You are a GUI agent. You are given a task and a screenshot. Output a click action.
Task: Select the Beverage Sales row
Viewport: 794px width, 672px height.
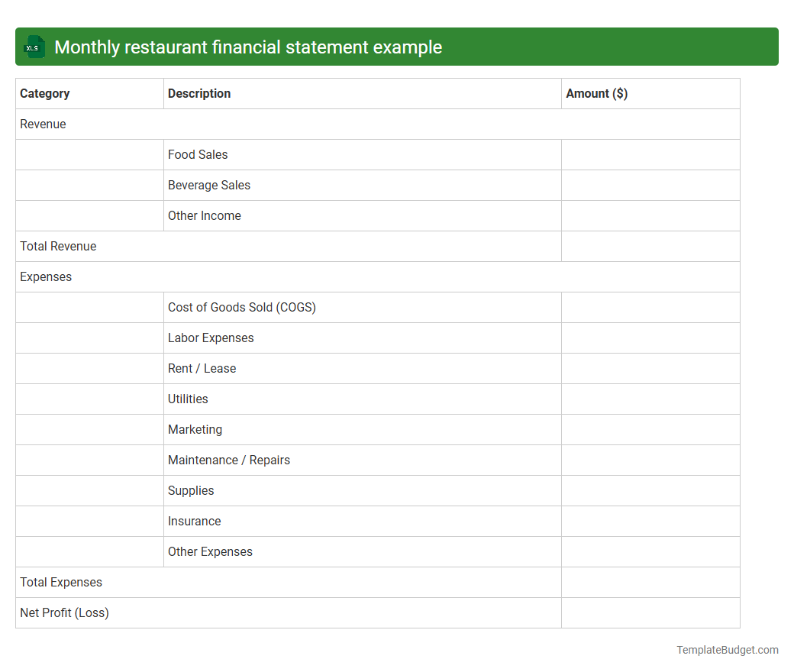tap(209, 185)
